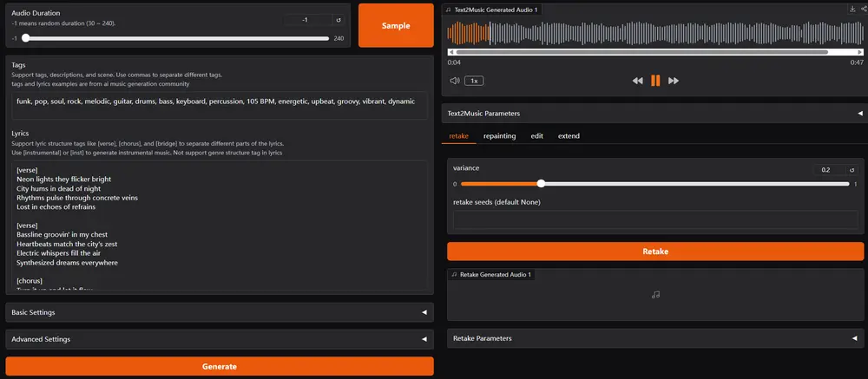Switch to the repainting tab
This screenshot has height=379, width=868.
tap(499, 135)
